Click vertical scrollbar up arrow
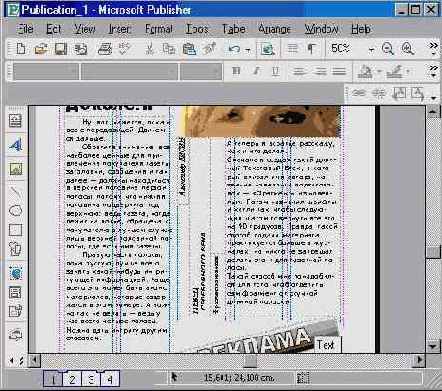The height and width of the screenshot is (391, 442). 434,113
